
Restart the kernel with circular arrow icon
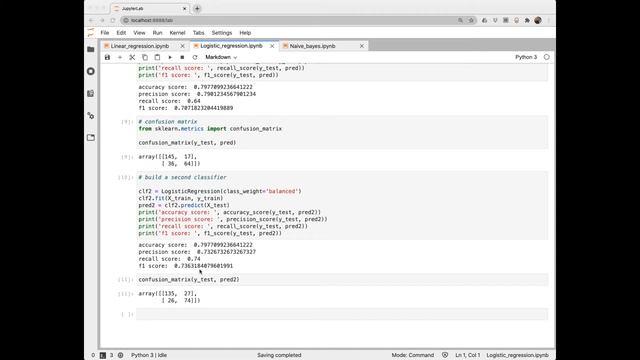pyautogui.click(x=195, y=58)
